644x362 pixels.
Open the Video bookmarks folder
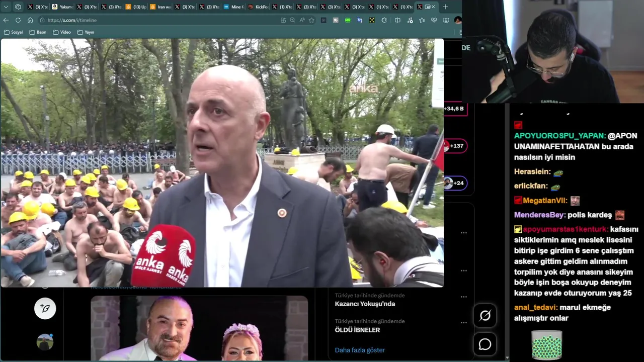[61, 32]
